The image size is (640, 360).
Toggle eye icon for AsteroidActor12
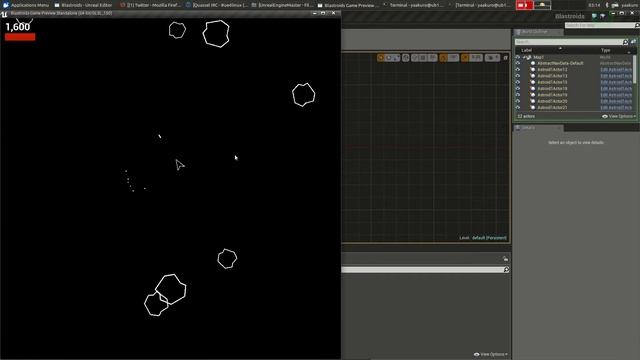coord(518,70)
